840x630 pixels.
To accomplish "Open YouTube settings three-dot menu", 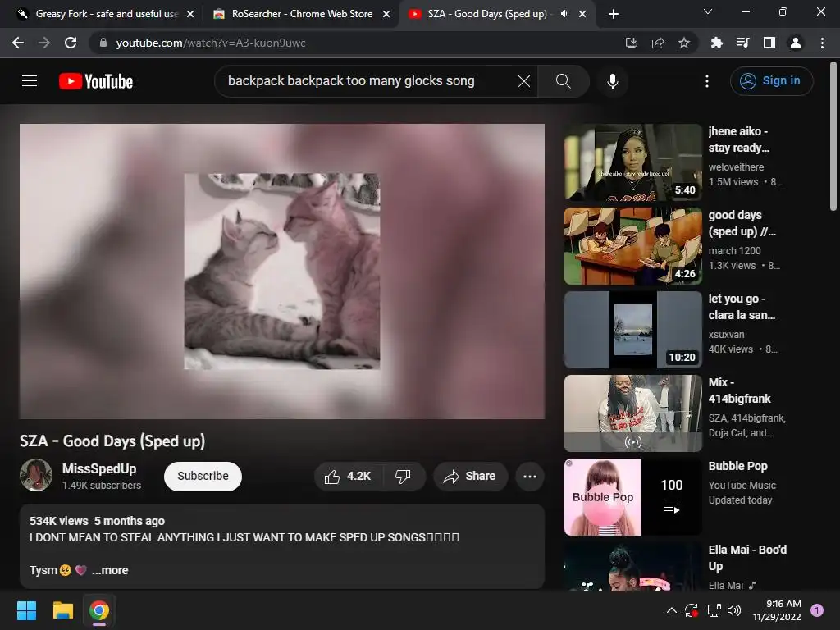I will (707, 81).
